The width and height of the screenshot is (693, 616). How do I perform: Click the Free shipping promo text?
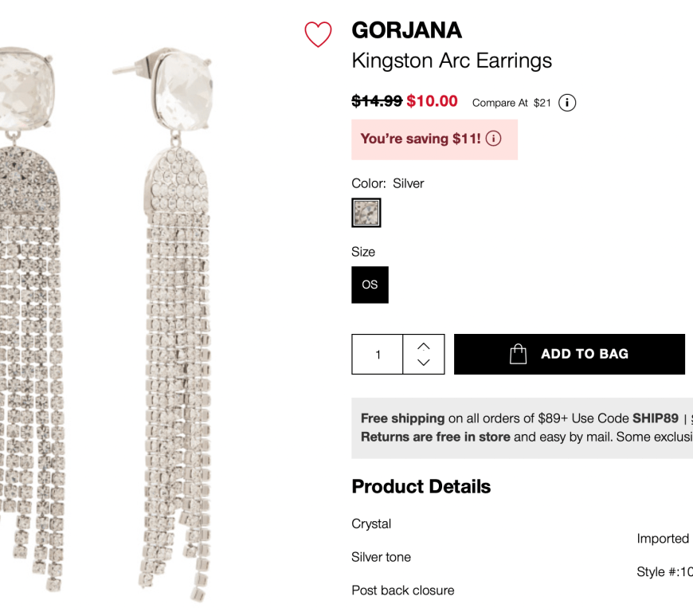402,418
